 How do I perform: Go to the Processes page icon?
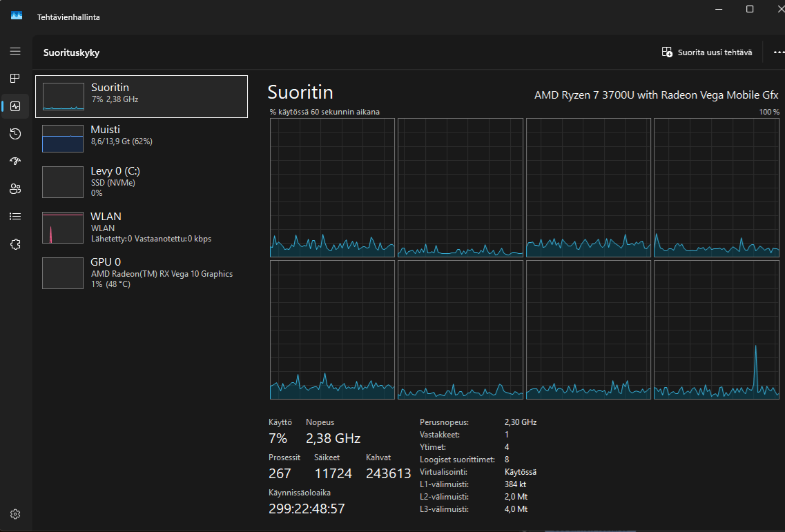pyautogui.click(x=15, y=79)
